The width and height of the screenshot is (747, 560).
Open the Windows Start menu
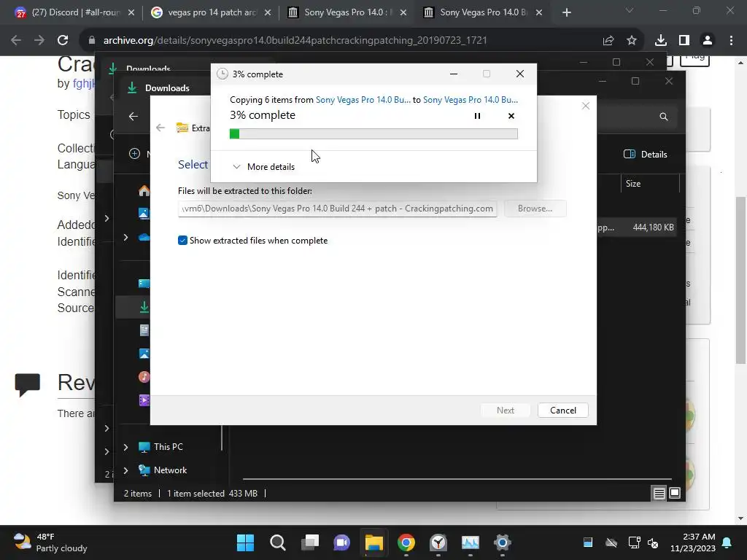pyautogui.click(x=246, y=542)
